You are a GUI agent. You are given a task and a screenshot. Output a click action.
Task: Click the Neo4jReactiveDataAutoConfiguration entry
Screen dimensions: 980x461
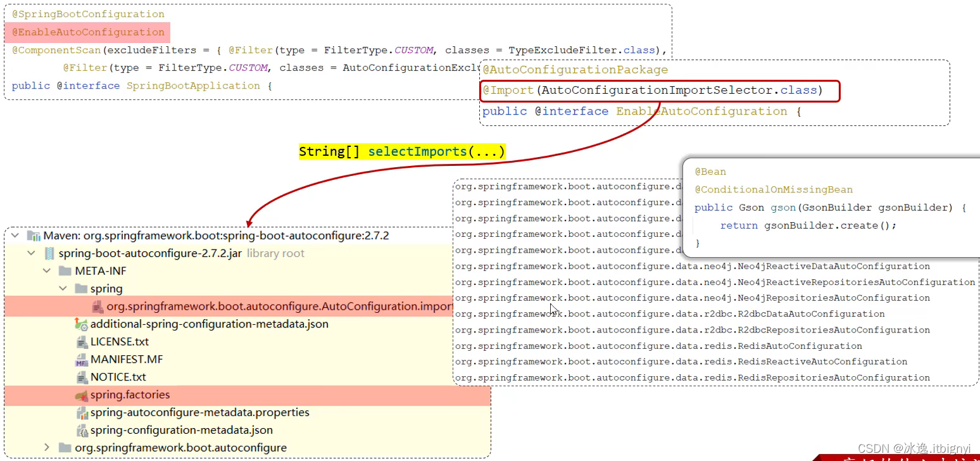tap(693, 267)
